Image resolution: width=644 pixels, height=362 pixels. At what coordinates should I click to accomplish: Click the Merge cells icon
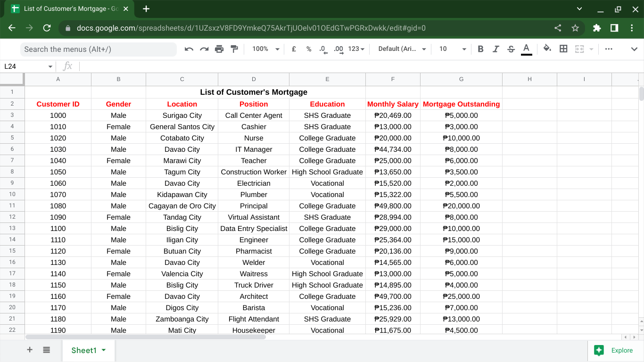point(579,49)
